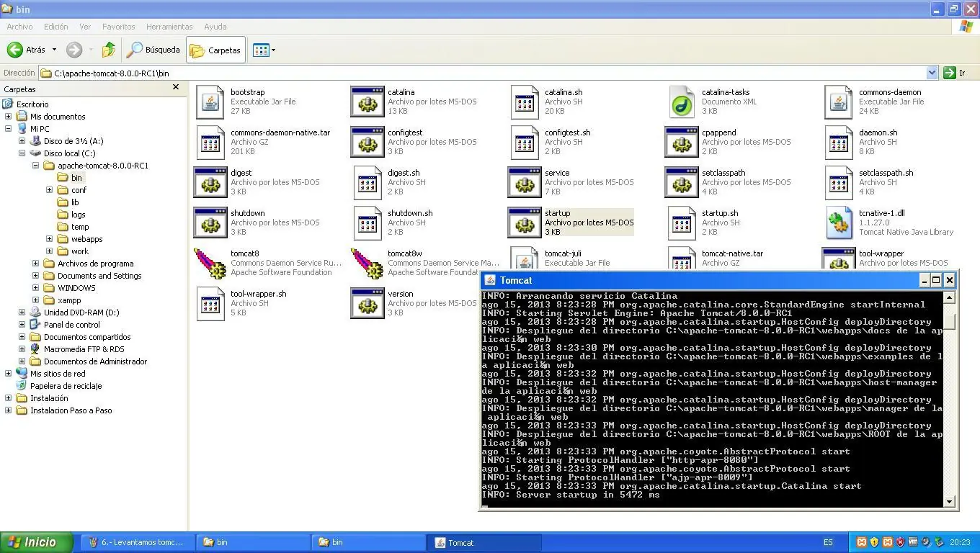Select the commons-daemon jar icon
Viewport: 980px width, 553px height.
click(839, 102)
